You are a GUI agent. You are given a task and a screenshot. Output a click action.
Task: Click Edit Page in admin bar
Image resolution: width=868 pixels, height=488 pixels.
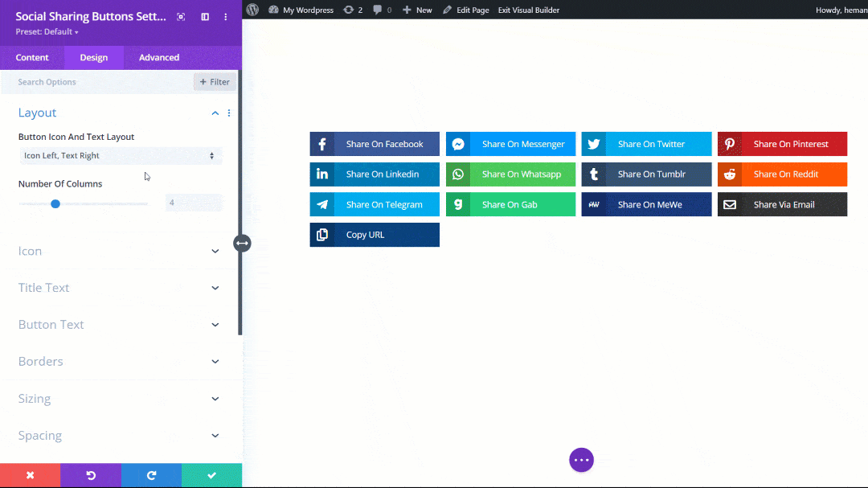point(465,10)
